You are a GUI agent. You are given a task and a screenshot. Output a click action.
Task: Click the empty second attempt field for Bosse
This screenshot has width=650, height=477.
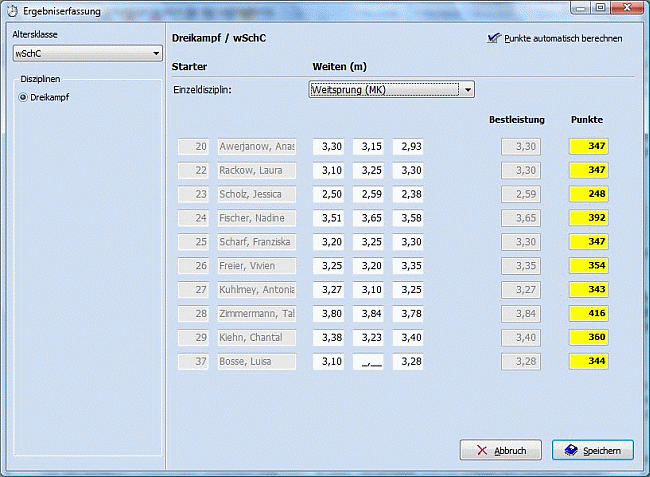coord(368,362)
